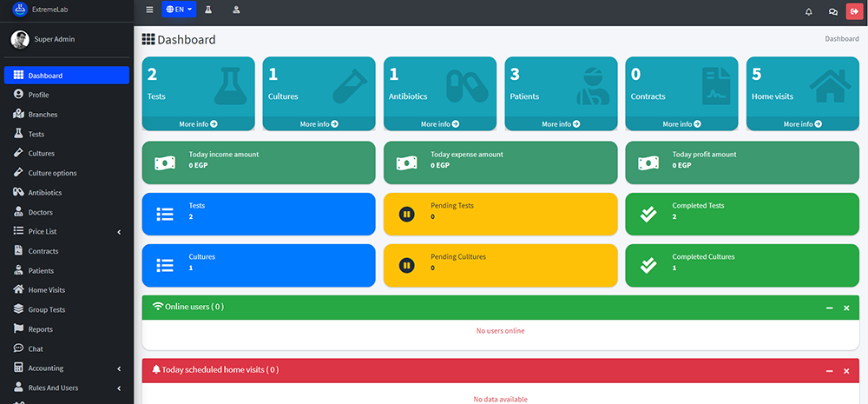Collapse the Today scheduled home visits panel
Viewport: 868px width, 404px height.
[x=829, y=371]
